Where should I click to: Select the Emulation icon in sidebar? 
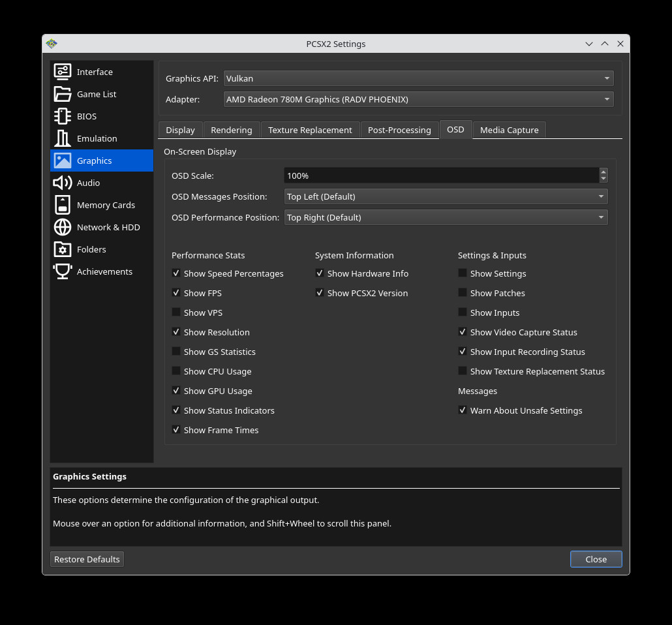(63, 138)
